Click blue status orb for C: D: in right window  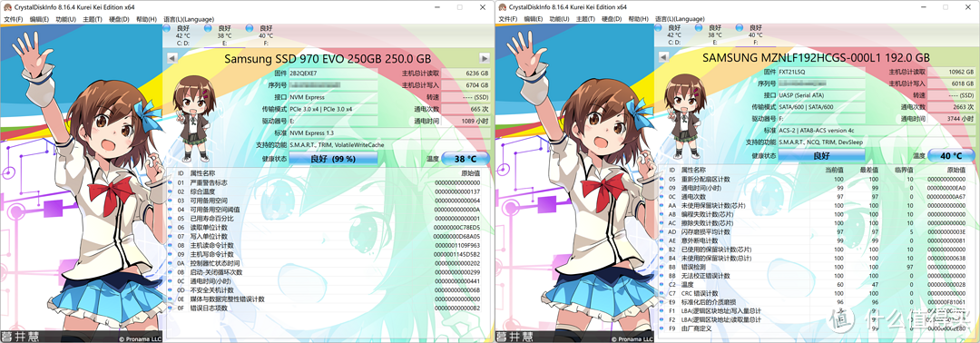click(x=657, y=28)
